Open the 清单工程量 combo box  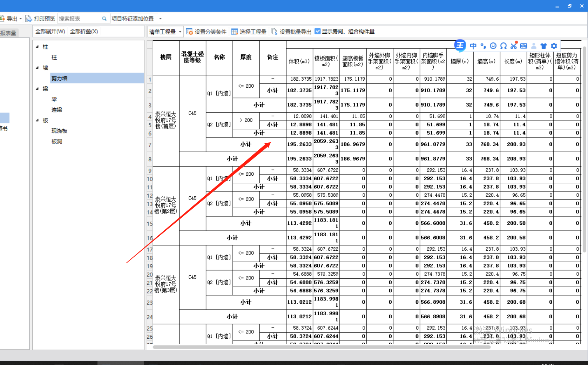pyautogui.click(x=165, y=32)
